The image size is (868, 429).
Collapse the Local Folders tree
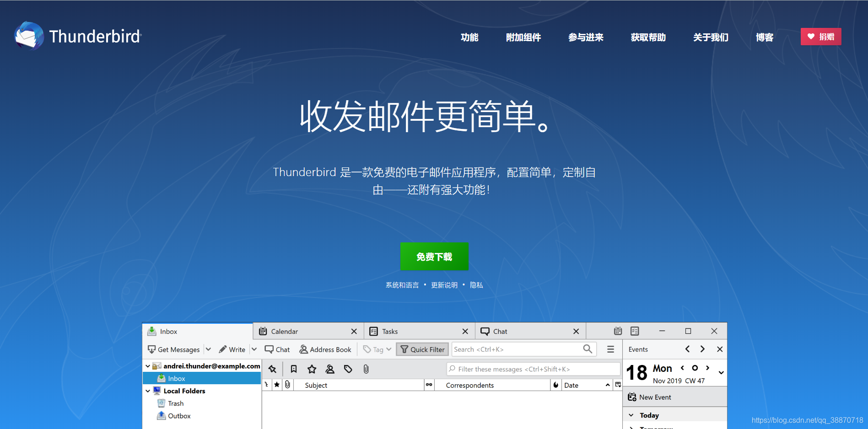click(x=148, y=391)
